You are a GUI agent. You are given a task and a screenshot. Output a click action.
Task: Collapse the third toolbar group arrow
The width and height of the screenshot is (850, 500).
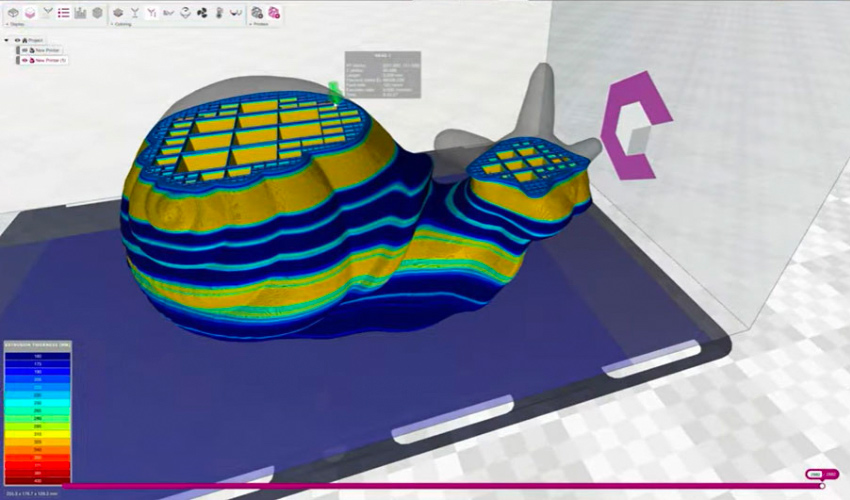[x=250, y=24]
